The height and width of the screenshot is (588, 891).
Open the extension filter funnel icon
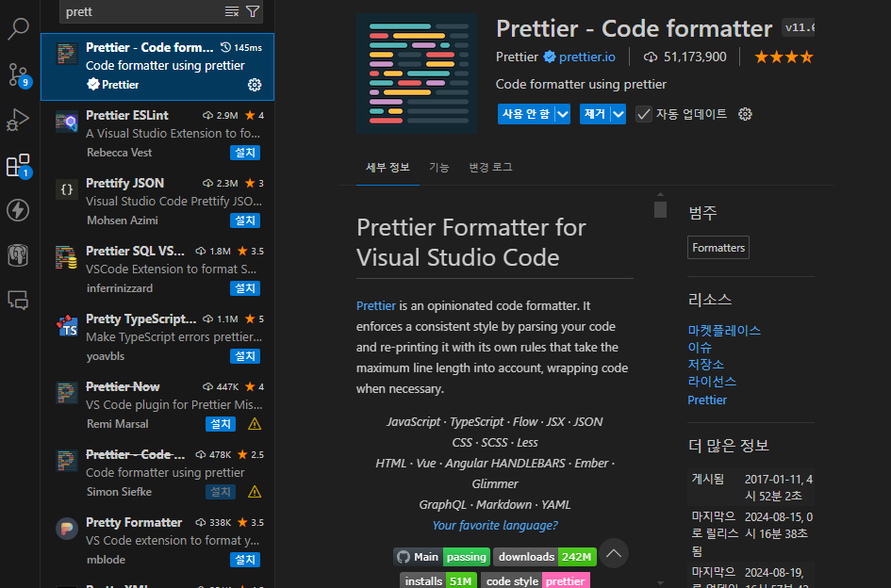coord(253,11)
